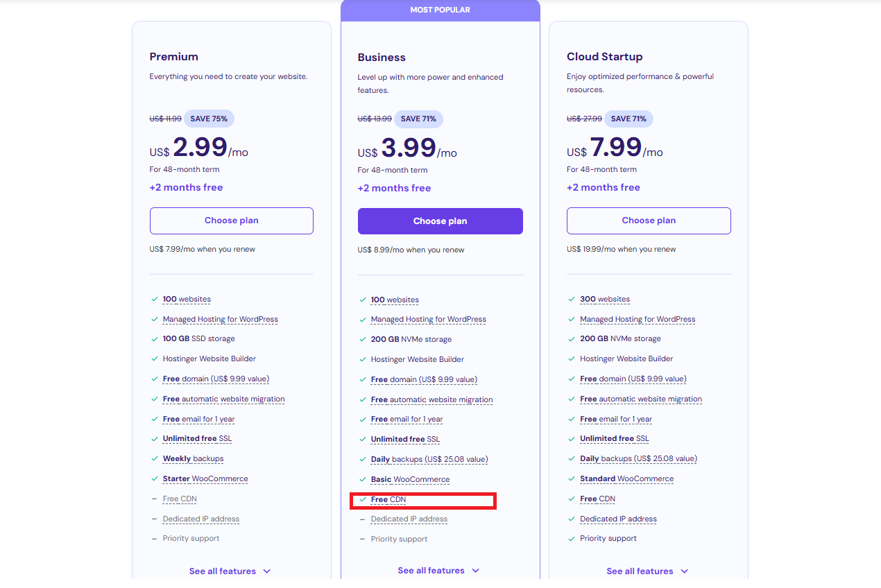Expand See all features under Cloud Startup
Screen dimensions: 881x588
pos(648,571)
